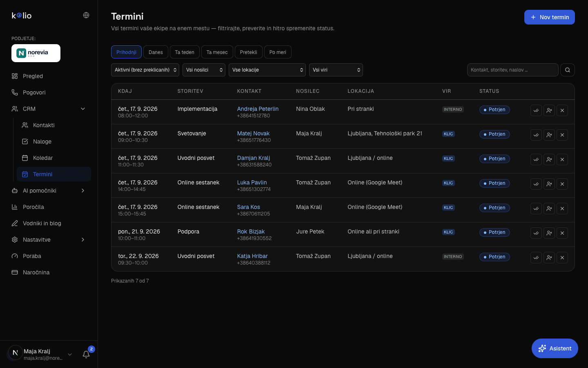Open Pogovori in sidebar

pos(49,92)
